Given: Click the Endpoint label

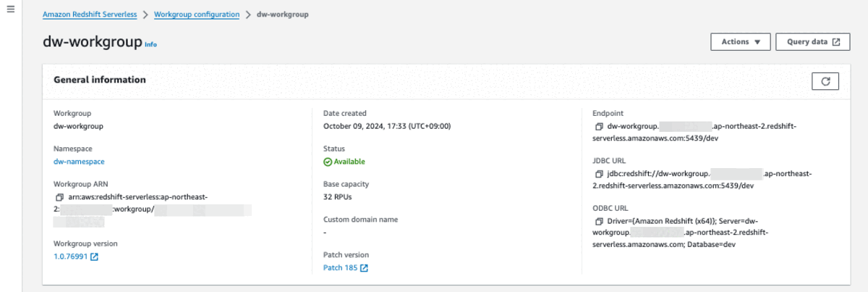Looking at the screenshot, I should click(x=608, y=113).
